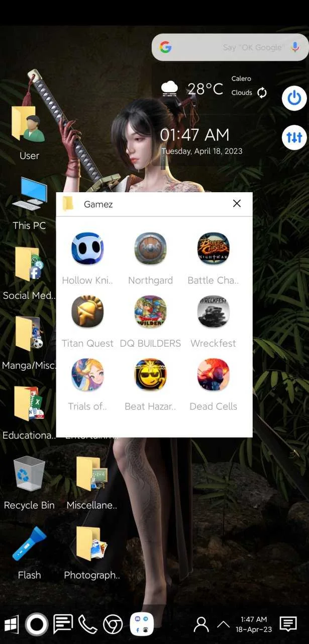Open Trials of Mana game icon
Image resolution: width=309 pixels, height=644 pixels.
pos(87,374)
